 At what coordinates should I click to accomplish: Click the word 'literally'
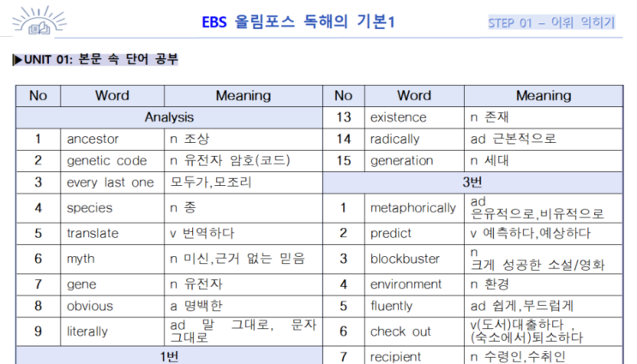[87, 331]
